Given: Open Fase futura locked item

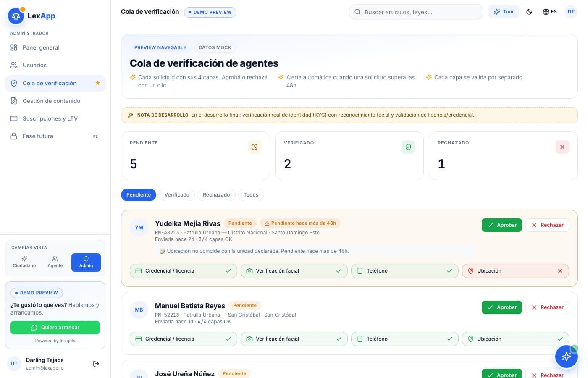Looking at the screenshot, I should (x=55, y=136).
